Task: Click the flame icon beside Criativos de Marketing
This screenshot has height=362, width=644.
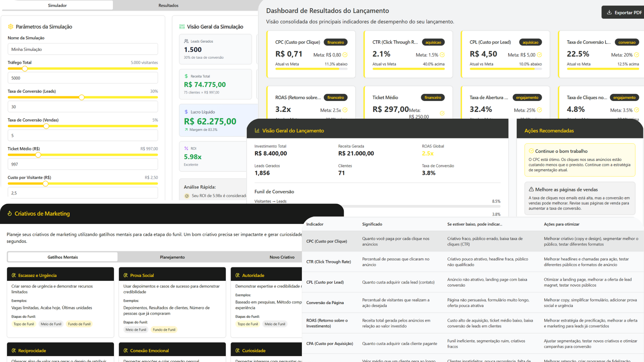Action: coord(10,214)
